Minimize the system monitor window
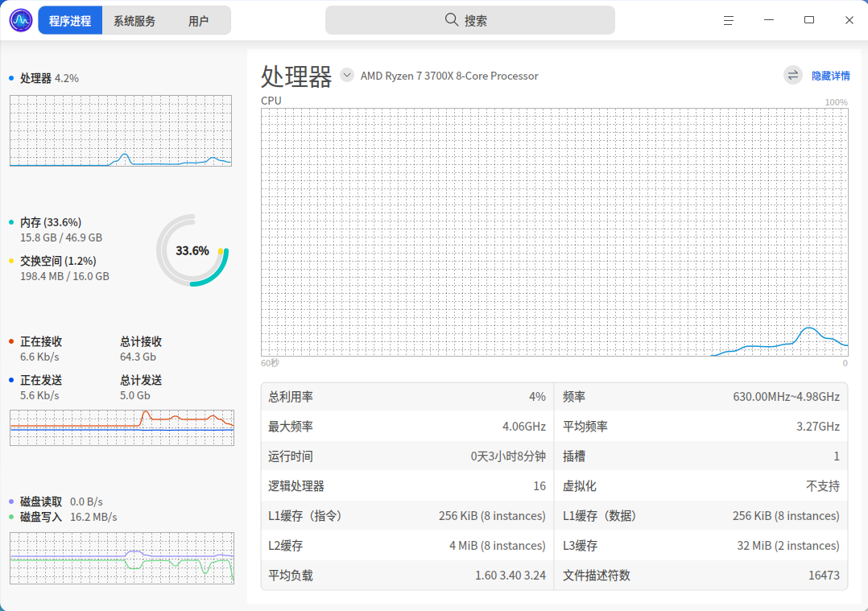Screen dimensions: 868x611 pos(769,20)
